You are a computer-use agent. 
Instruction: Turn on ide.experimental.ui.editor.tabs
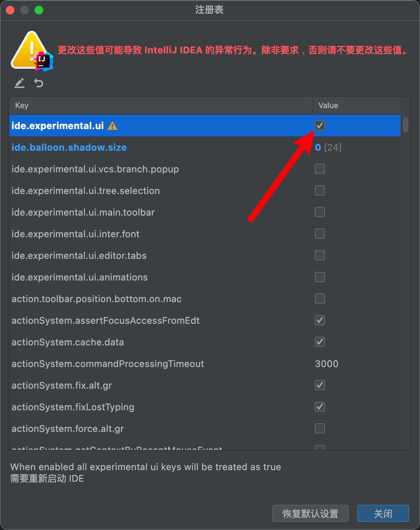tap(320, 255)
